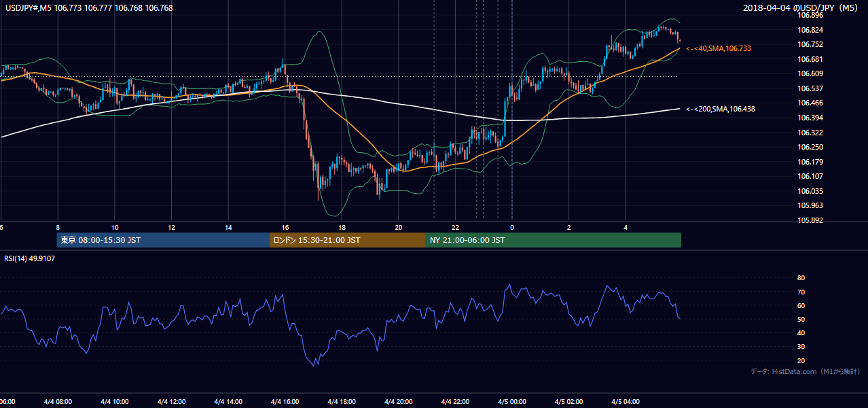The height and width of the screenshot is (408, 868).
Task: Select the ロンドン 15:30-21:00 JST session bar
Action: 348,240
